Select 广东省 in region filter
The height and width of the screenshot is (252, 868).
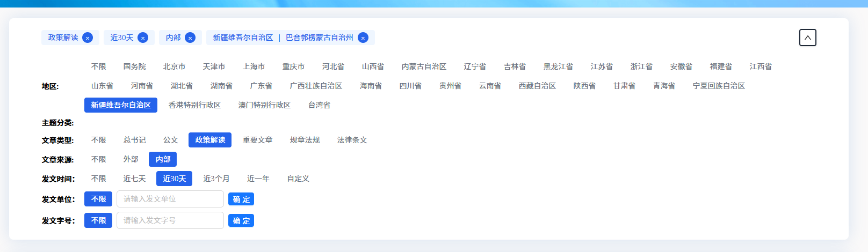[261, 86]
